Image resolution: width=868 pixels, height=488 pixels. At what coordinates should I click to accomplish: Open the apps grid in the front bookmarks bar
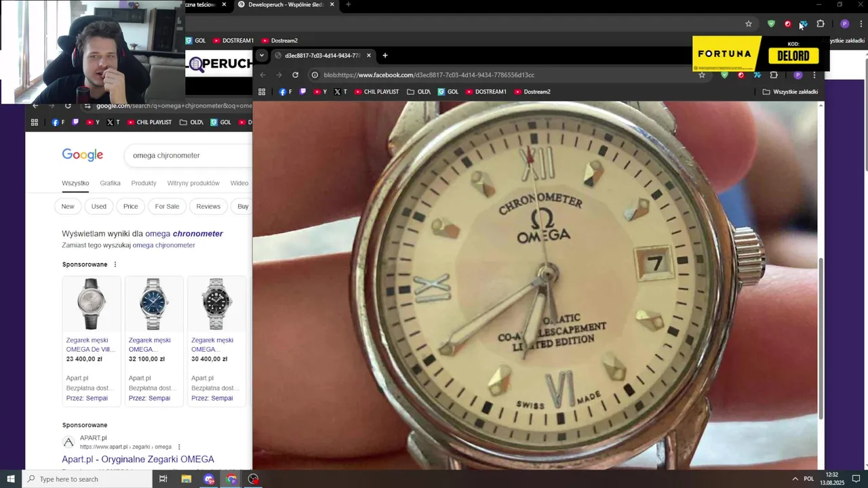coord(262,91)
